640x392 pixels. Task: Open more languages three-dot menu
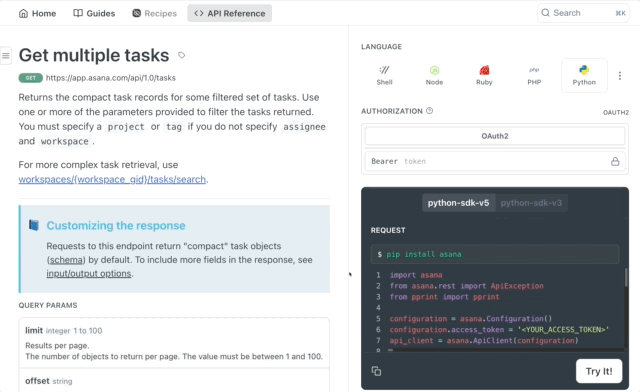point(620,76)
